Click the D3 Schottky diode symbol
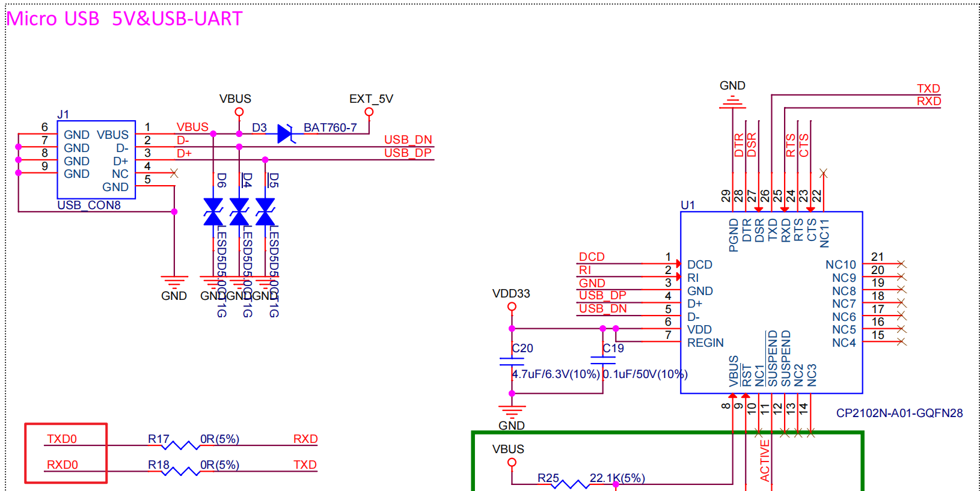 pos(285,133)
